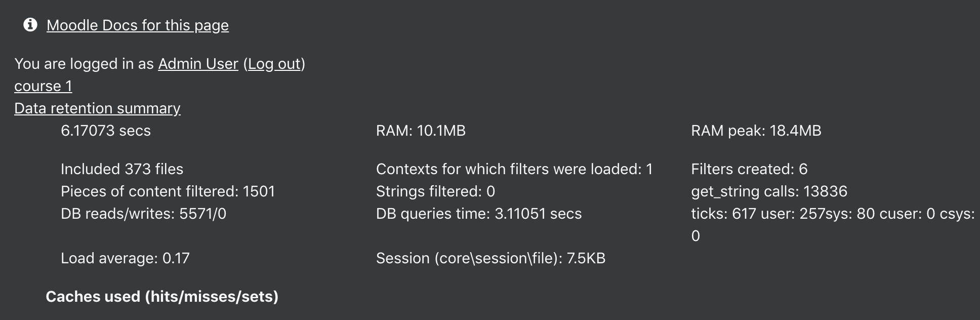
Task: Select the RAM: 10.1MB statistic
Action: tap(421, 131)
